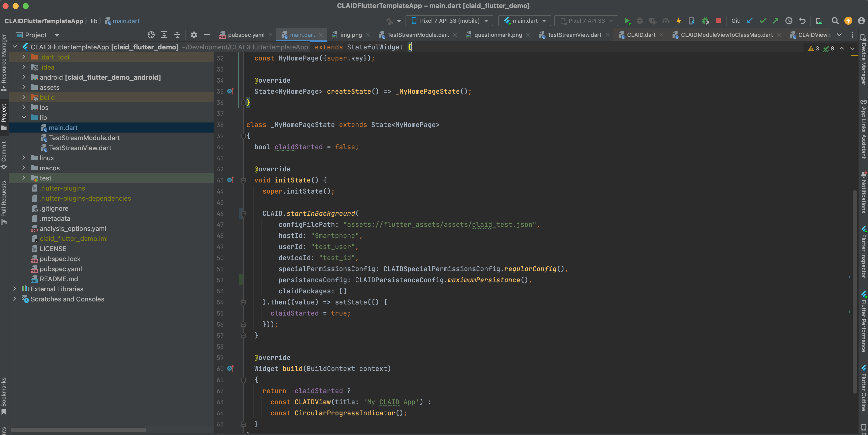868x435 pixels.
Task: Click Expand All in Project panel
Action: tap(164, 35)
